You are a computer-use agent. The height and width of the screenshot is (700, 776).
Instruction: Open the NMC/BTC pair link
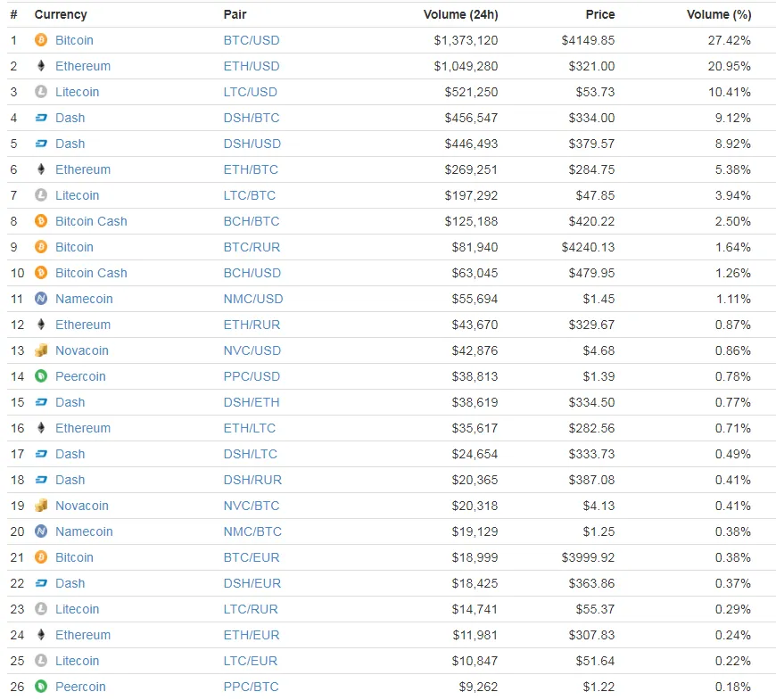point(252,531)
